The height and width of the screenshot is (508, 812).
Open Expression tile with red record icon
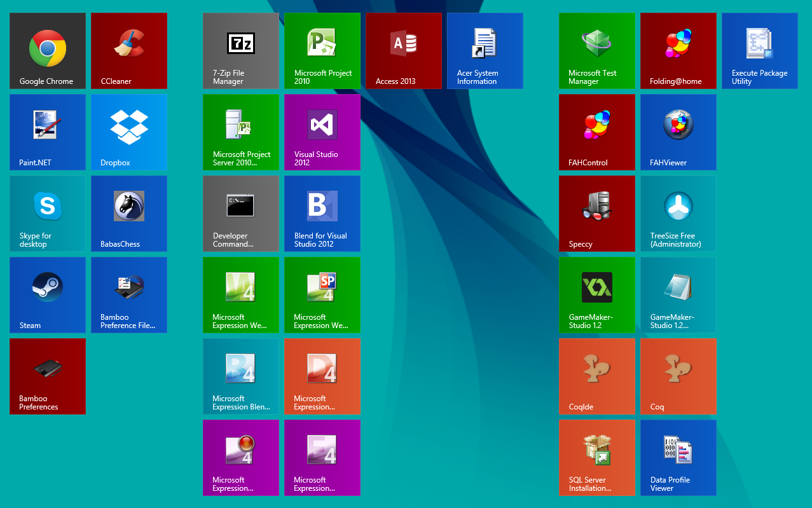pos(241,458)
